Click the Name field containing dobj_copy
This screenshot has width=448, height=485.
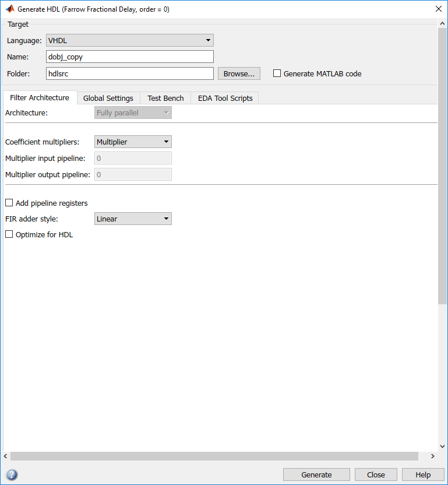130,57
